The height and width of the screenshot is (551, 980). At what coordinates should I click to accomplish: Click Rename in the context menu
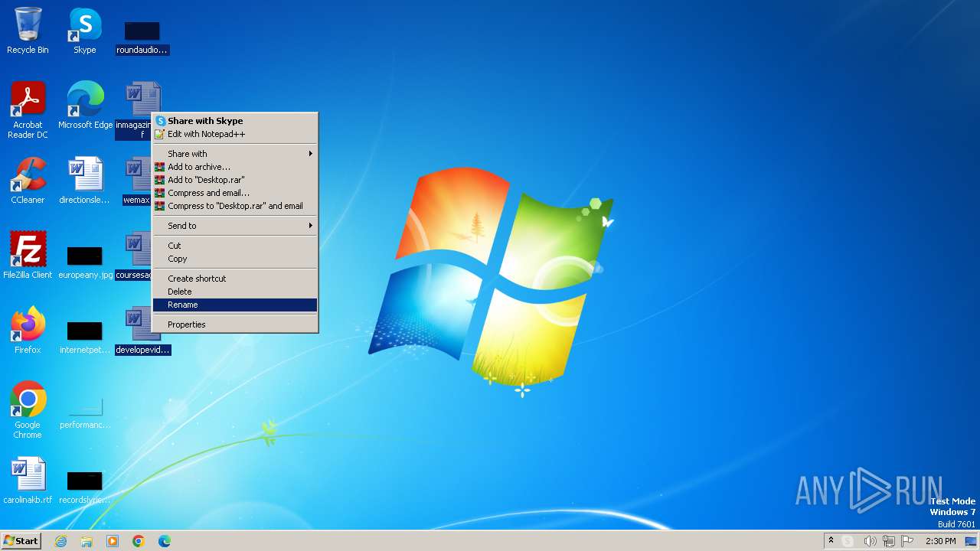point(235,305)
